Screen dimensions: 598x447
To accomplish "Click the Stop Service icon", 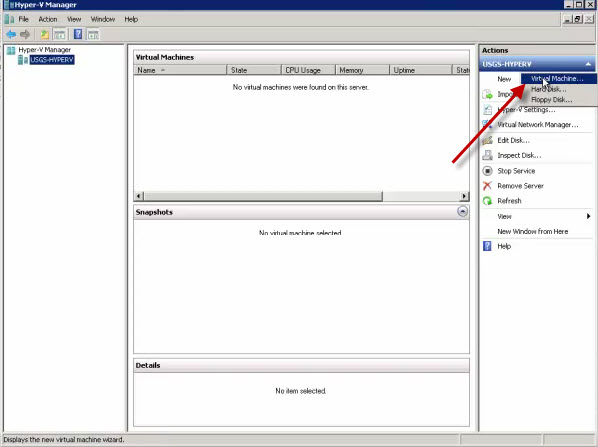I will [487, 171].
